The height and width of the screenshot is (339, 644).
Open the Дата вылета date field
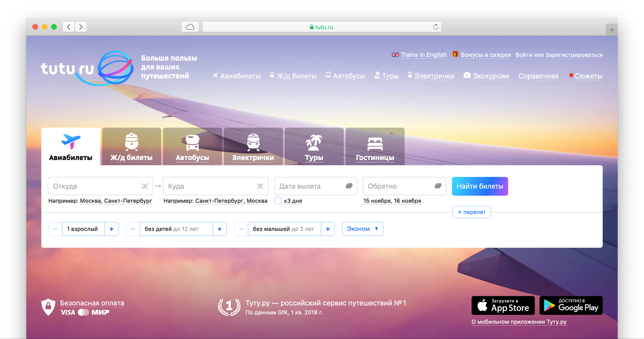click(x=316, y=186)
